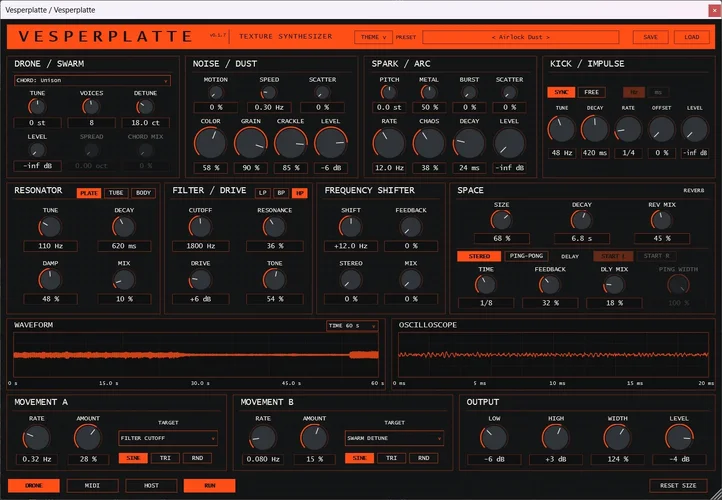Click the 18.0 ct detune value field
The height and width of the screenshot is (500, 722).
point(146,123)
